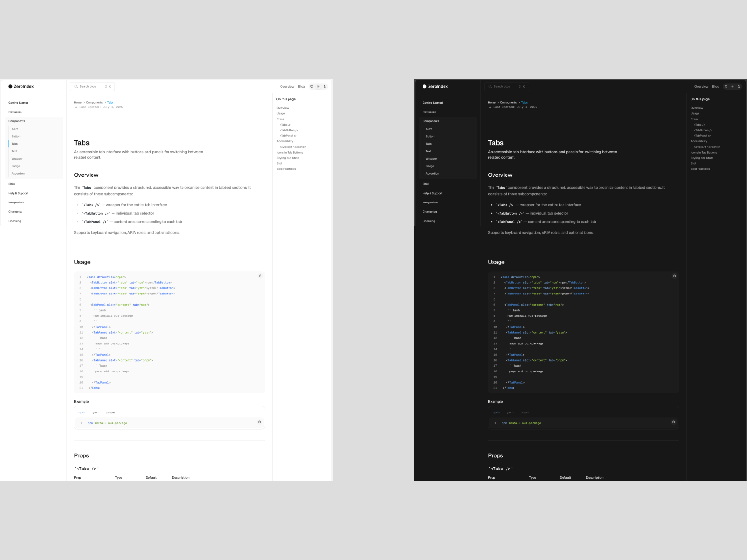
Task: Select light theme sun icon in light window
Action: pyautogui.click(x=318, y=86)
